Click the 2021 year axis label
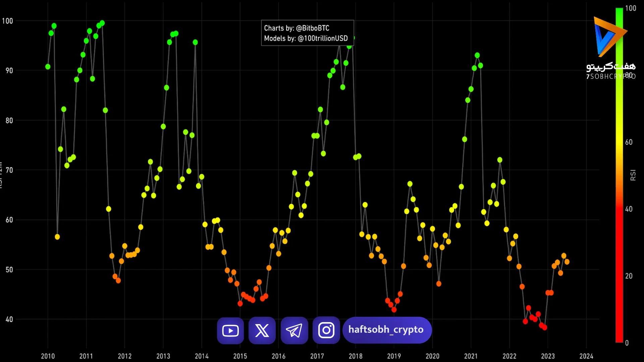This screenshot has height=362, width=644. click(471, 356)
